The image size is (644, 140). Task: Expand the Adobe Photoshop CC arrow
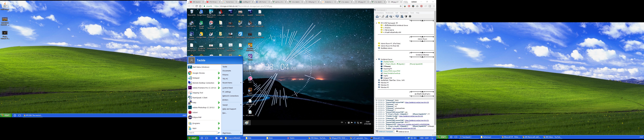tap(219, 108)
